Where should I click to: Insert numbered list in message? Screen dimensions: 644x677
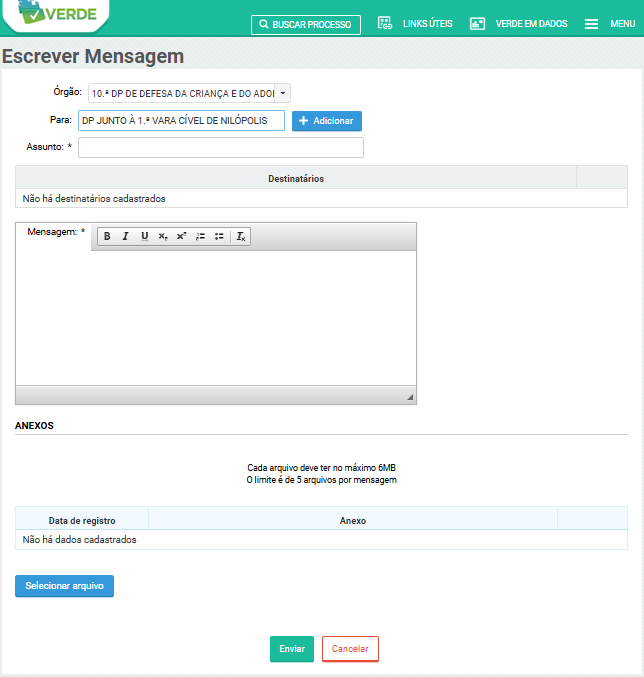click(200, 236)
